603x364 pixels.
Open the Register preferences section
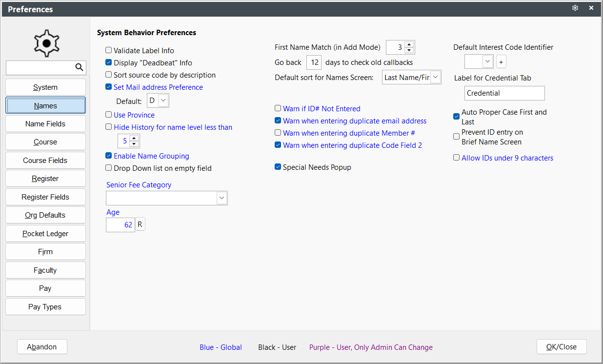45,179
